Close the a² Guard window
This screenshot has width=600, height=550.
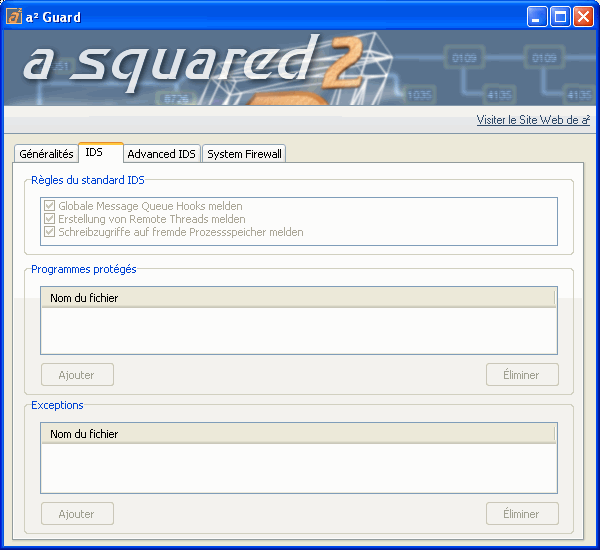(x=583, y=17)
